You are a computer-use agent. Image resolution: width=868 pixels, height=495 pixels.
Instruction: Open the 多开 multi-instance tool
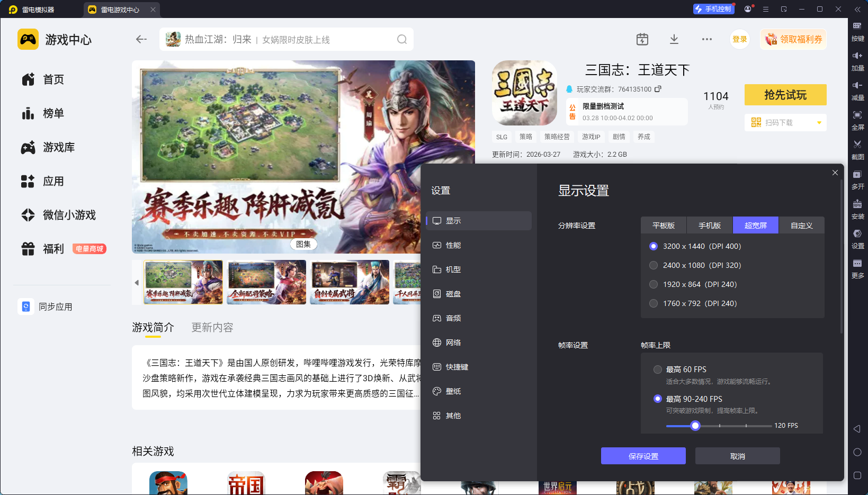tap(857, 180)
